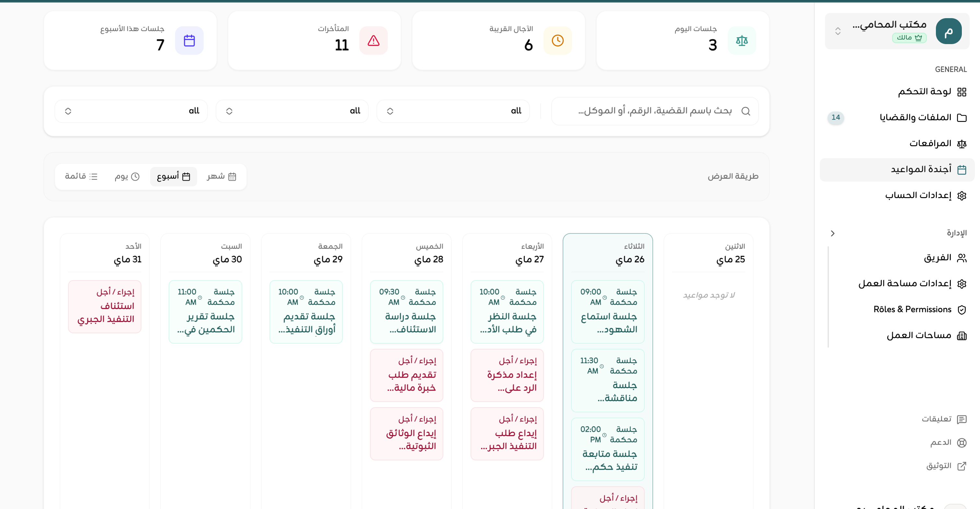Image resolution: width=980 pixels, height=509 pixels.
Task: Open the middle all filter dropdown
Action: (292, 111)
